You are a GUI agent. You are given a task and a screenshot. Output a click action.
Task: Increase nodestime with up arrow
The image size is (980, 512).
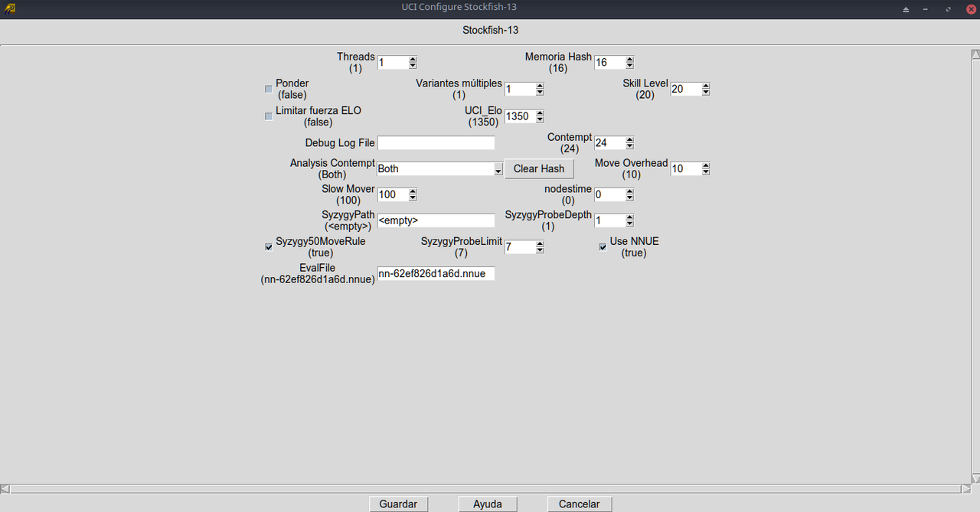(629, 192)
